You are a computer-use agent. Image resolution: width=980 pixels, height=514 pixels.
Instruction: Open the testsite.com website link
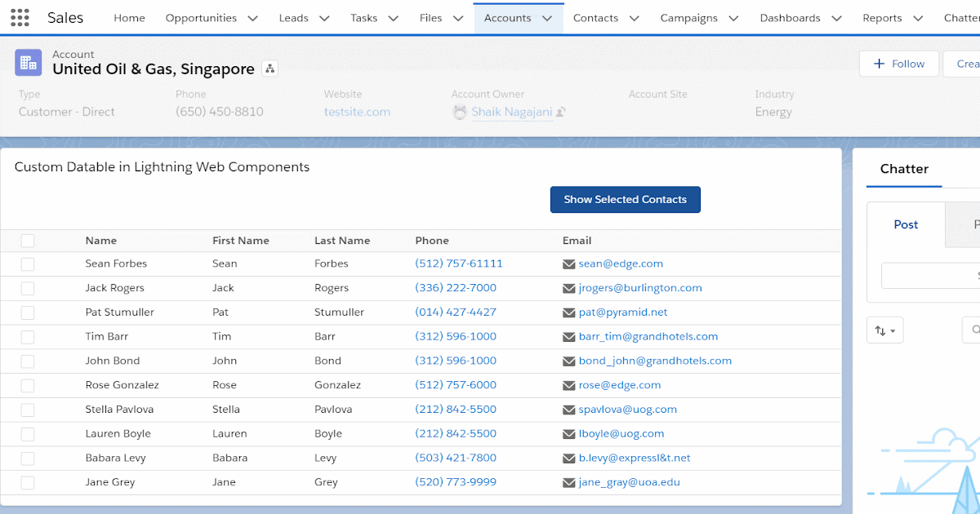click(357, 112)
